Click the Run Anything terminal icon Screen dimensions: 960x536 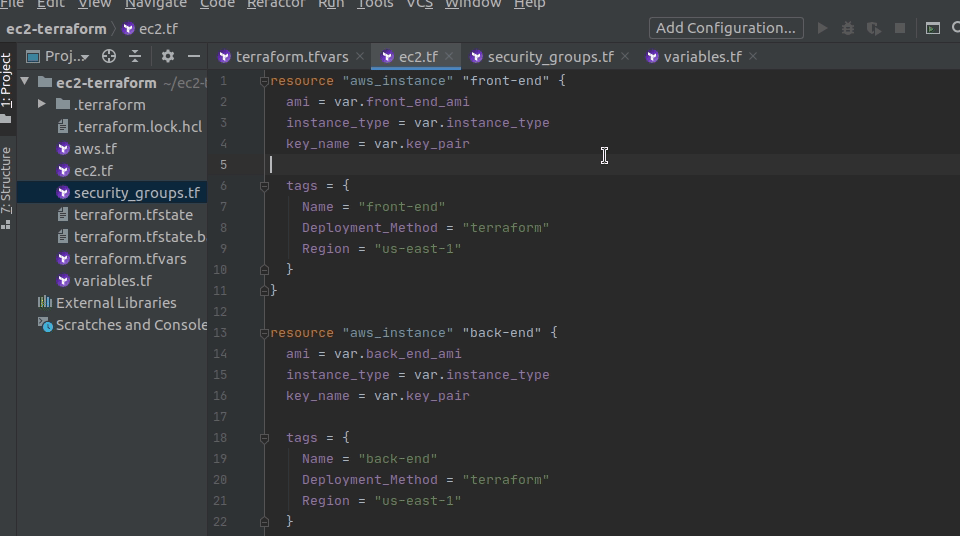point(932,28)
